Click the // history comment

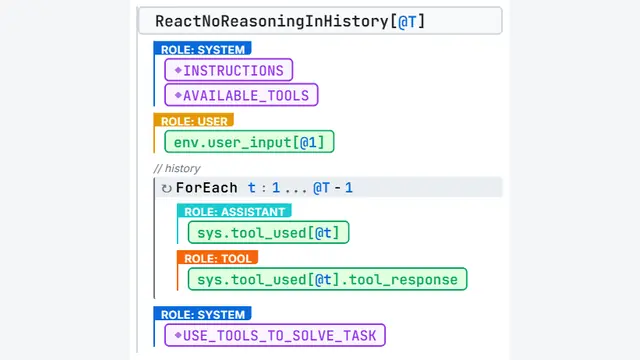(x=177, y=168)
